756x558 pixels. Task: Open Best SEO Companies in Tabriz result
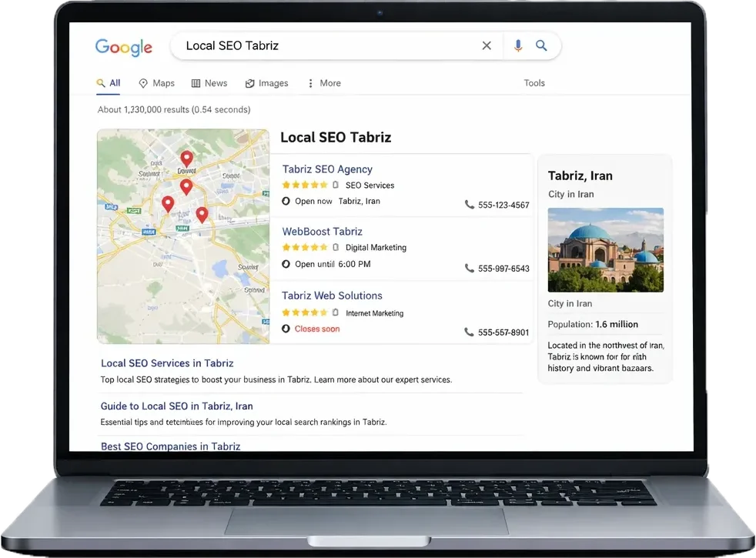pyautogui.click(x=170, y=446)
